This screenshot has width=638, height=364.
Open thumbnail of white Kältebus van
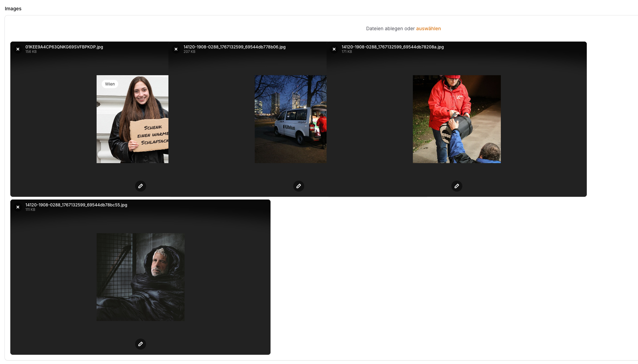pos(290,119)
